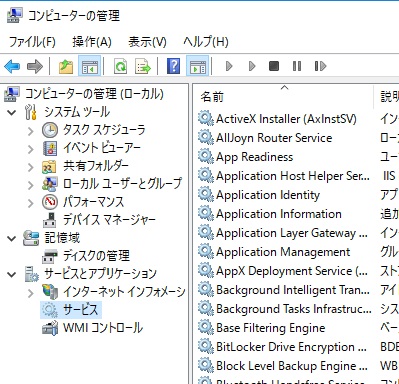The image size is (399, 384).
Task: Select the Application Identity service
Action: (x=268, y=195)
